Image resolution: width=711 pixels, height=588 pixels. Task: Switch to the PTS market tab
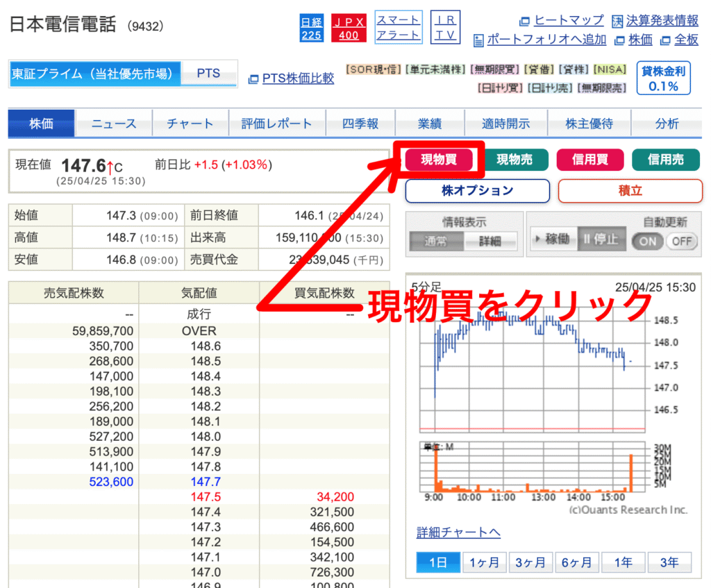(x=208, y=74)
